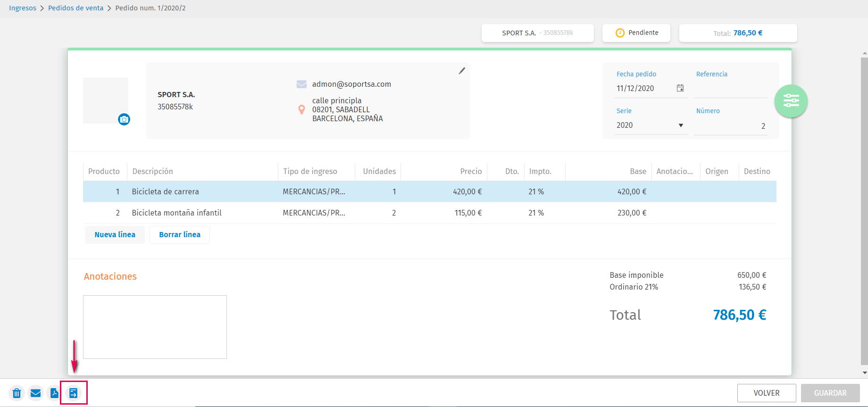This screenshot has height=407, width=868.
Task: Delete the order with the trash icon
Action: pos(17,393)
